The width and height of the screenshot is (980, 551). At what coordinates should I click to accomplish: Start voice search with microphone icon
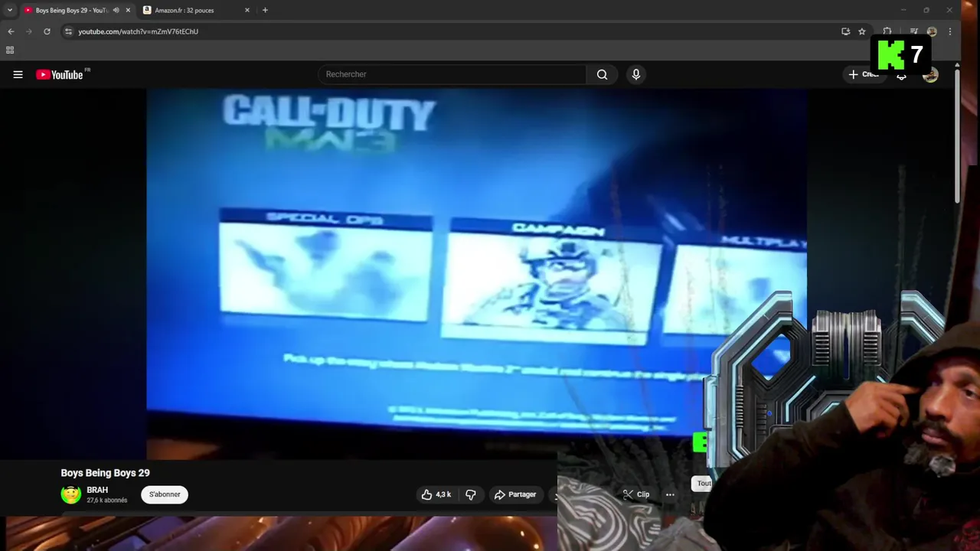[635, 74]
